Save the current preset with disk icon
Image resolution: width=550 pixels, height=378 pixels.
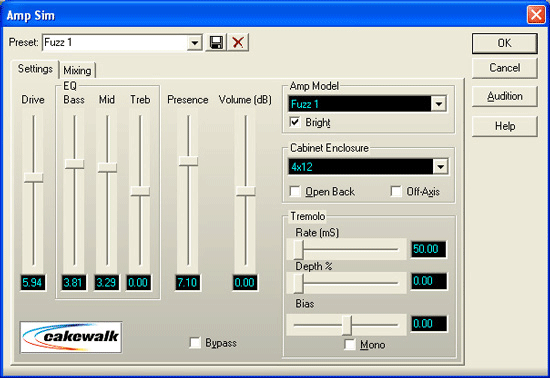point(216,43)
